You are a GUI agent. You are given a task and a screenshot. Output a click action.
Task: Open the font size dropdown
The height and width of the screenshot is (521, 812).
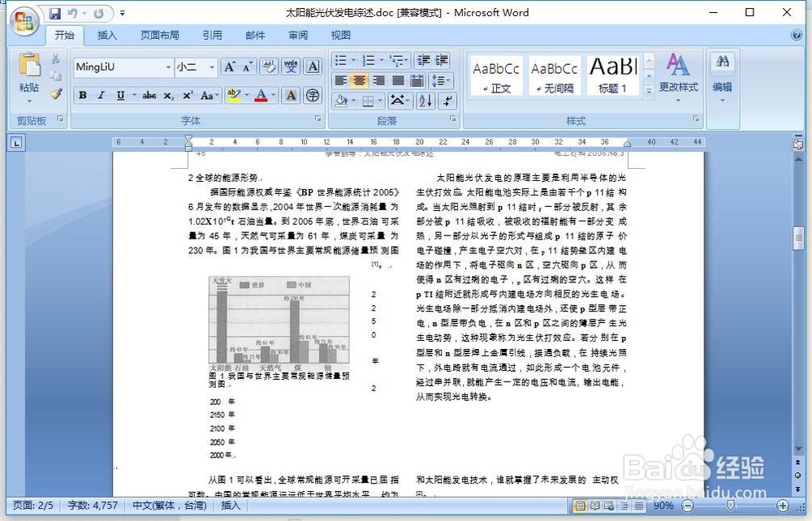click(x=210, y=67)
